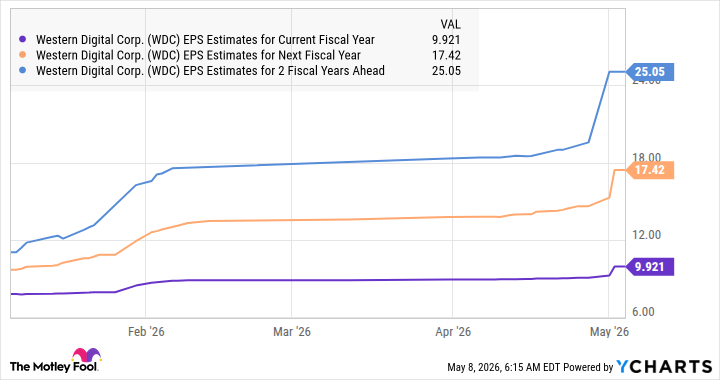
Task: Click the orange 17.42 end-of-line value flag
Action: pos(650,170)
